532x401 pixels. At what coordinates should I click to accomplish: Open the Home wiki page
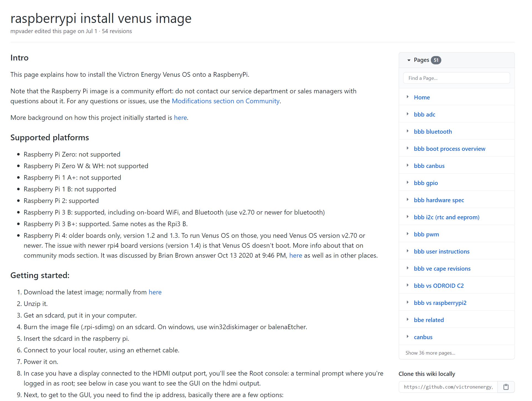[x=422, y=97]
